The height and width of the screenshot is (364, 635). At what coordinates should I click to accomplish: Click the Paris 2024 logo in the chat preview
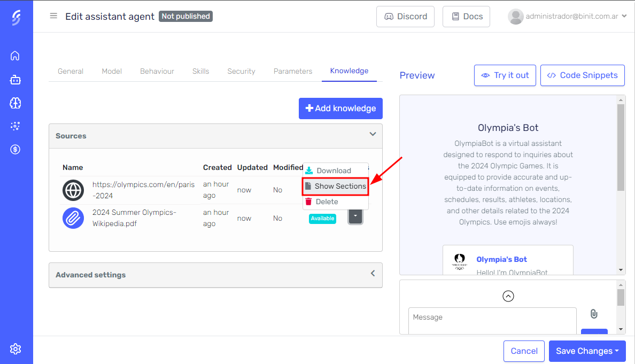[460, 261]
